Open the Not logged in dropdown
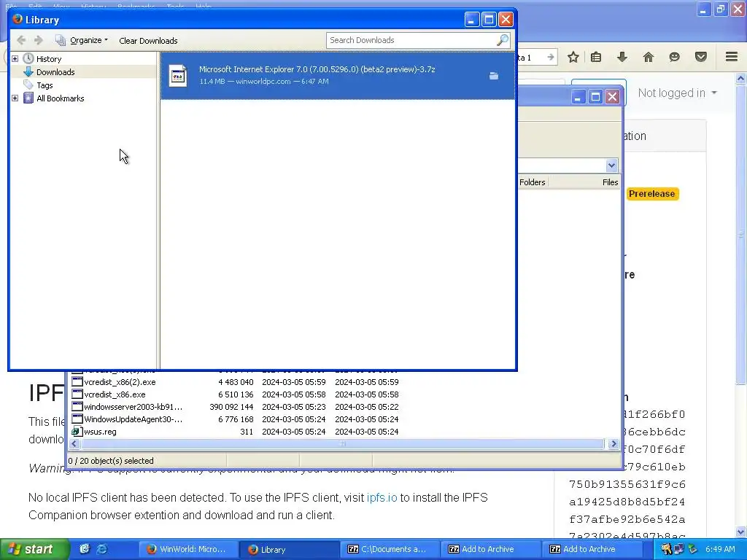The height and width of the screenshot is (560, 747). point(677,93)
